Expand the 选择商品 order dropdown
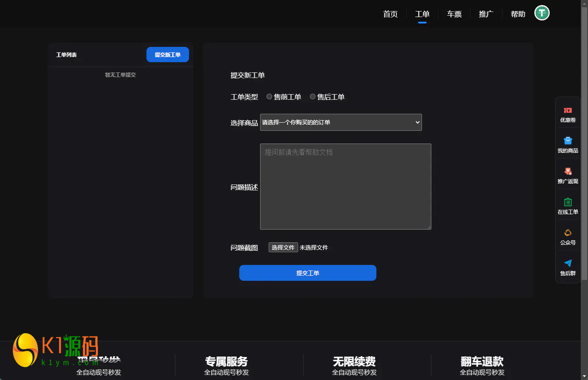 coord(341,122)
